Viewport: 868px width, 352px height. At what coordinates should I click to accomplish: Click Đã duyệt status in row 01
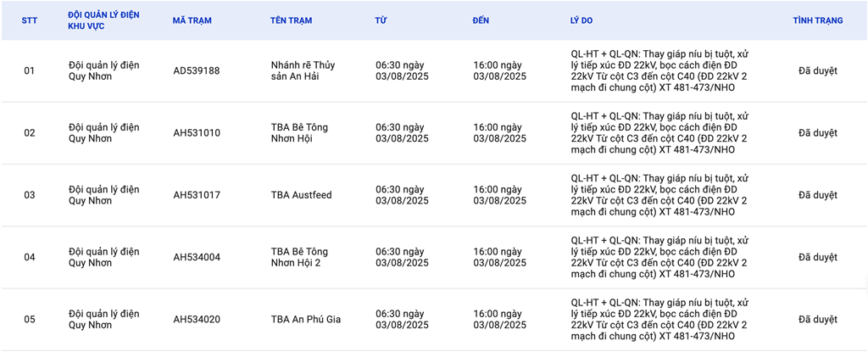[817, 70]
